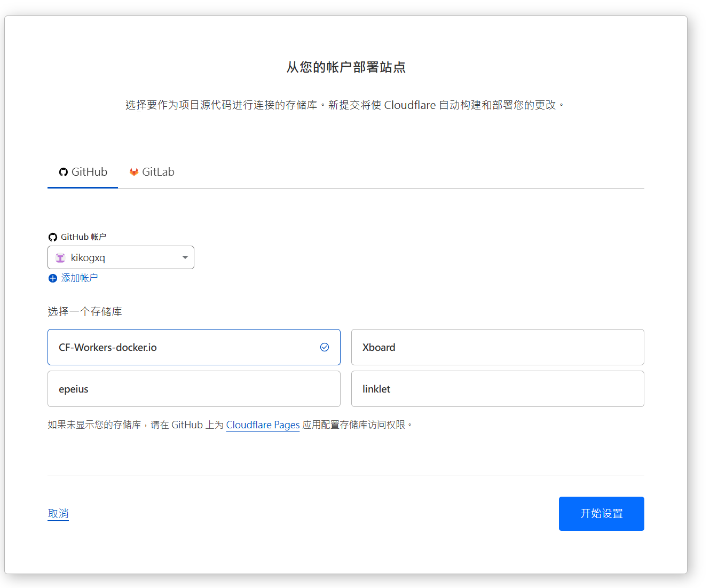Image resolution: width=710 pixels, height=588 pixels.
Task: Click the checkmark icon on CF-Workers-docker.io
Action: pos(325,347)
